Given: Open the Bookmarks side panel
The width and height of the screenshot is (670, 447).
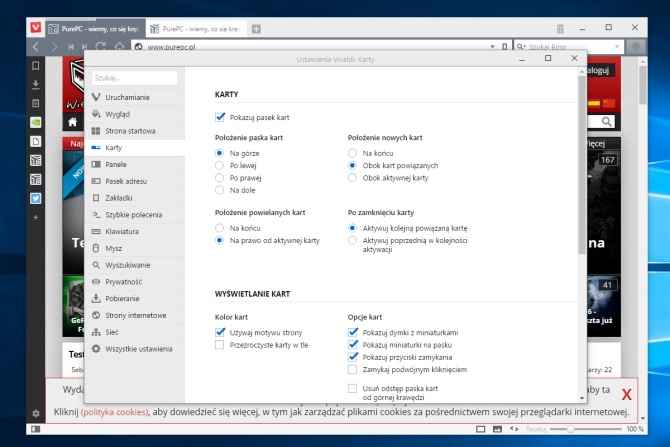Looking at the screenshot, I should (x=36, y=65).
